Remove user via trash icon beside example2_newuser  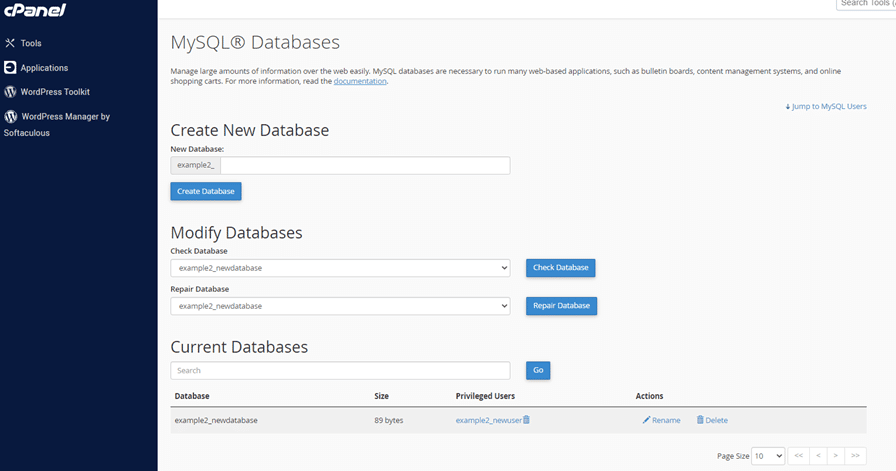tap(526, 420)
